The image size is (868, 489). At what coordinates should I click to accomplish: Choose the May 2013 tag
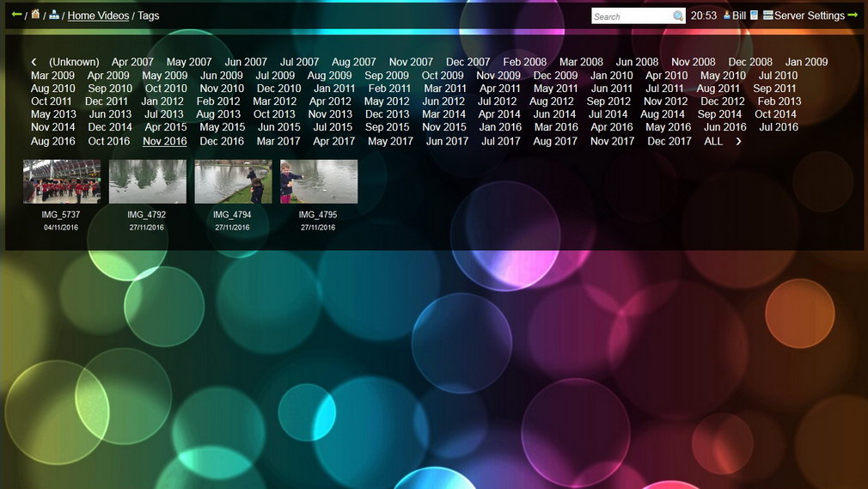tap(53, 114)
